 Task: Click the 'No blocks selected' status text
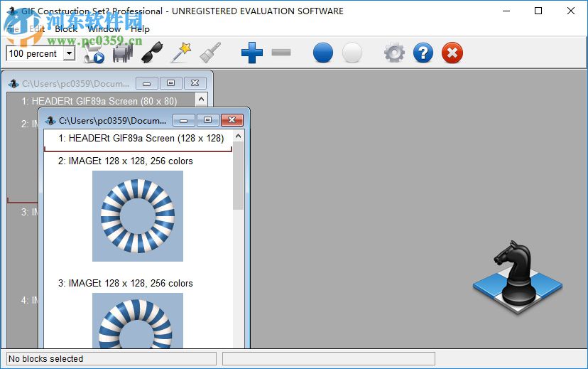(45, 359)
